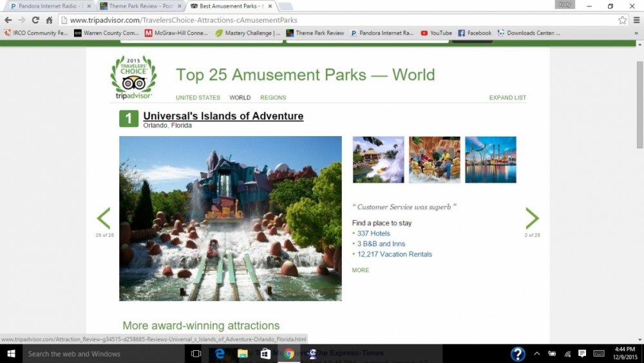The image size is (644, 363).
Task: Open the IRCO Community bookmark
Action: tap(35, 33)
